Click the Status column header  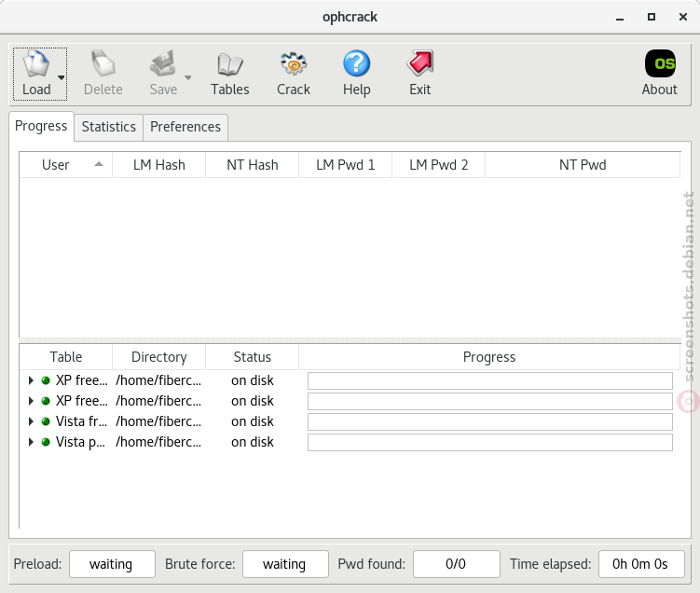(253, 357)
